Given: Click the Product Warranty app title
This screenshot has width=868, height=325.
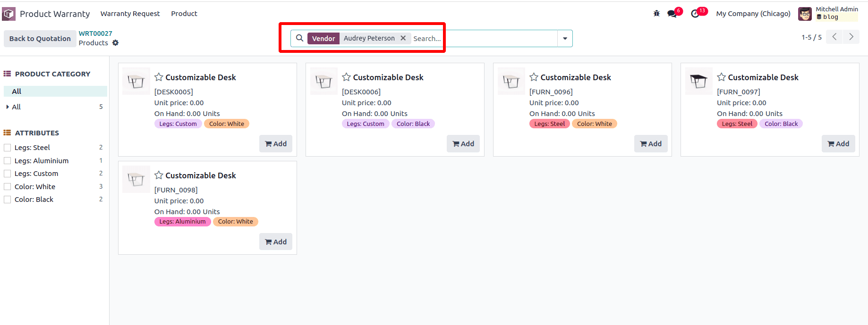Looking at the screenshot, I should [55, 14].
